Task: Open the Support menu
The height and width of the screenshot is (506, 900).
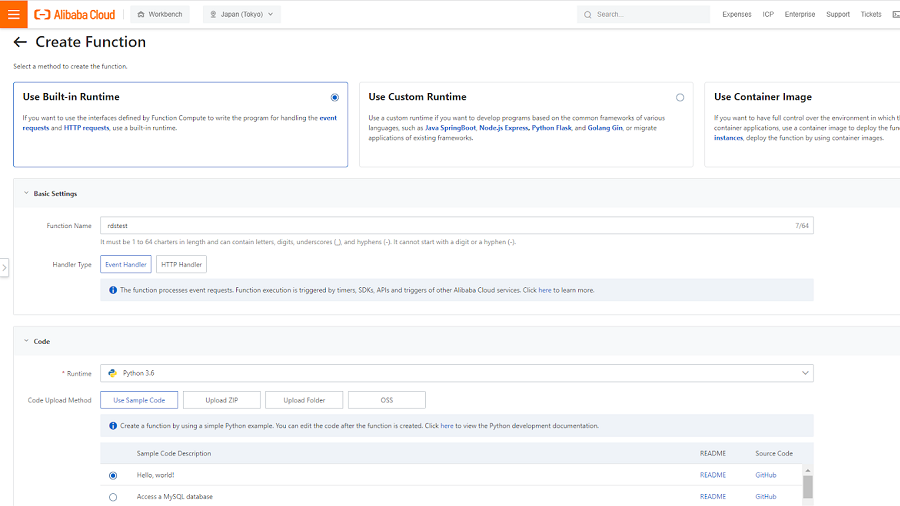Action: (x=837, y=15)
